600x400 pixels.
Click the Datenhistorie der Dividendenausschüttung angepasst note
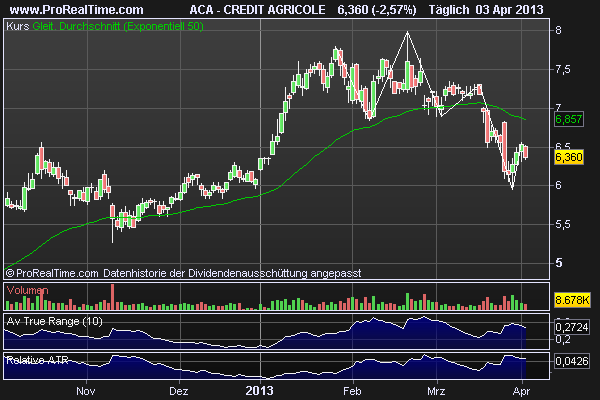tap(232, 273)
